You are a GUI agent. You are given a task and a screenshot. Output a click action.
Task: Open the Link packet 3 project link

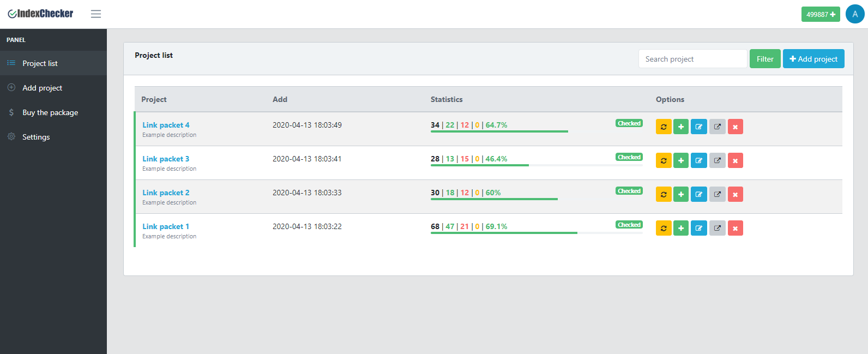coord(166,159)
